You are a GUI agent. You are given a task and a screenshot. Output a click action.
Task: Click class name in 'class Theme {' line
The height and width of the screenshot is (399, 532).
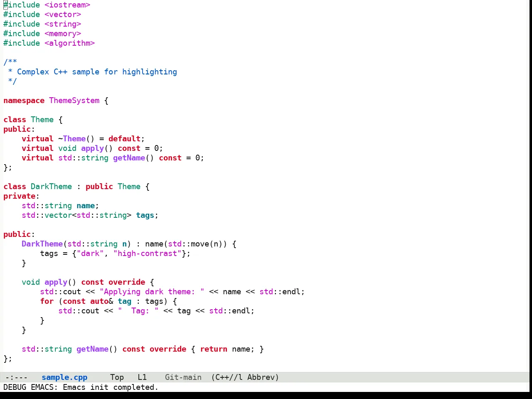tap(42, 120)
